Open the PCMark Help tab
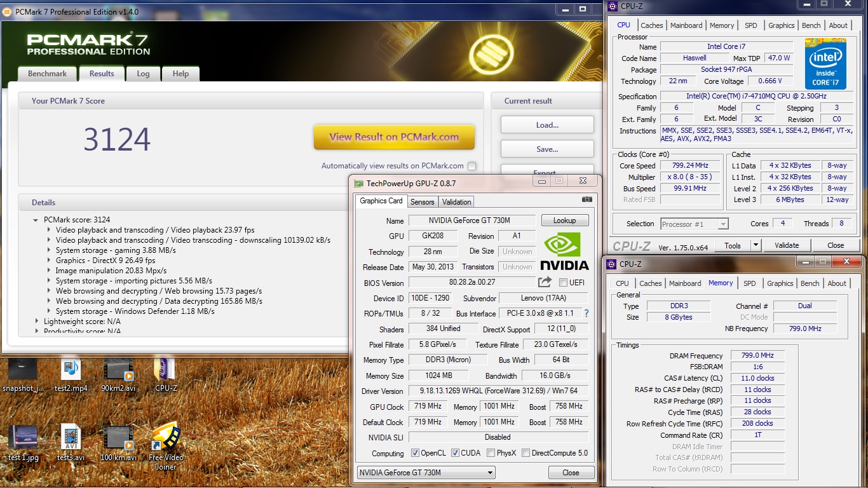The height and width of the screenshot is (488, 868). pos(180,74)
